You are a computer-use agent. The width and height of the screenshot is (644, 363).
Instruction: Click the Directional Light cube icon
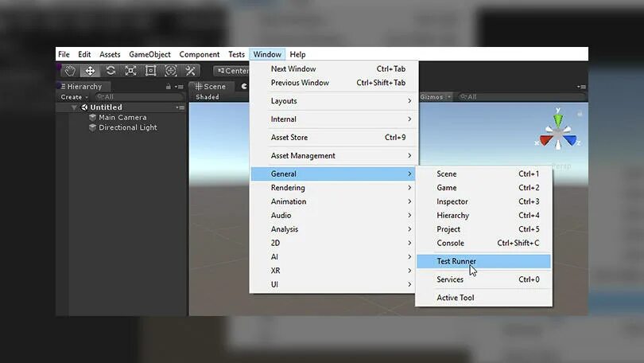pyautogui.click(x=93, y=127)
